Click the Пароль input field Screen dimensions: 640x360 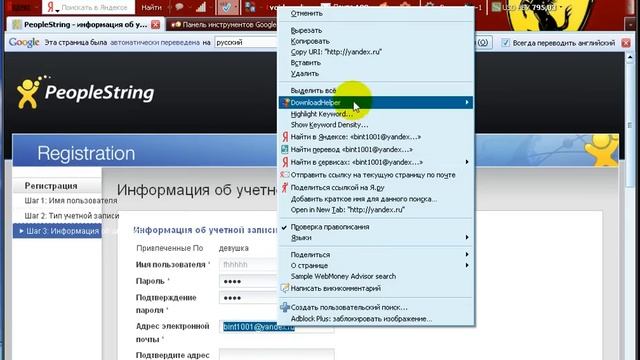(248, 281)
